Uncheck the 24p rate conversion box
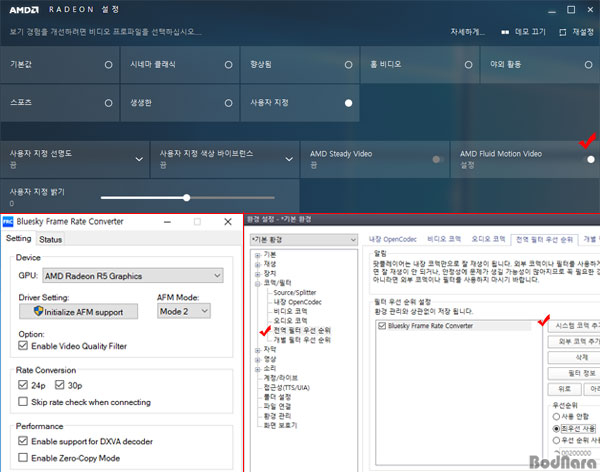Screen dimensions: 600x472 [23, 385]
